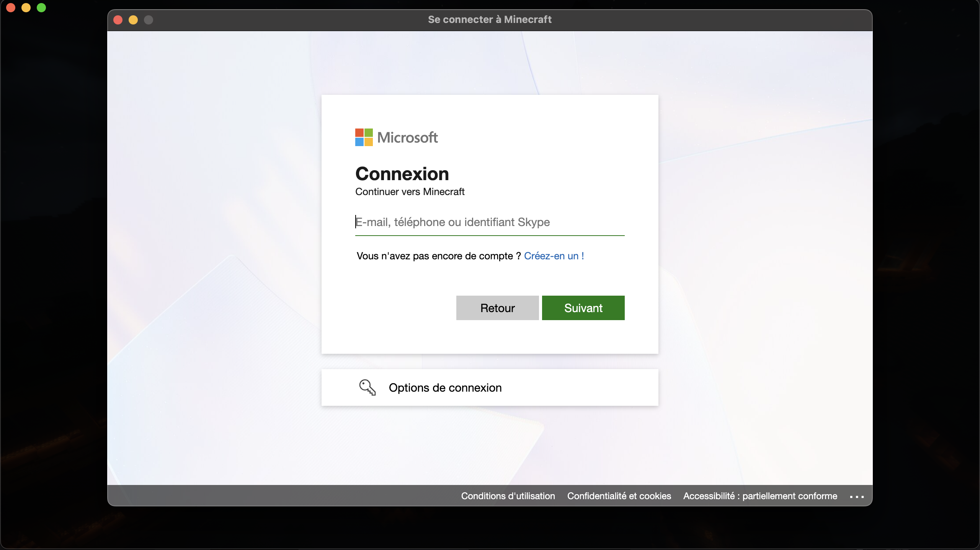Click the yellow minimize button at screen top-left
The height and width of the screenshot is (550, 980).
(x=26, y=7)
